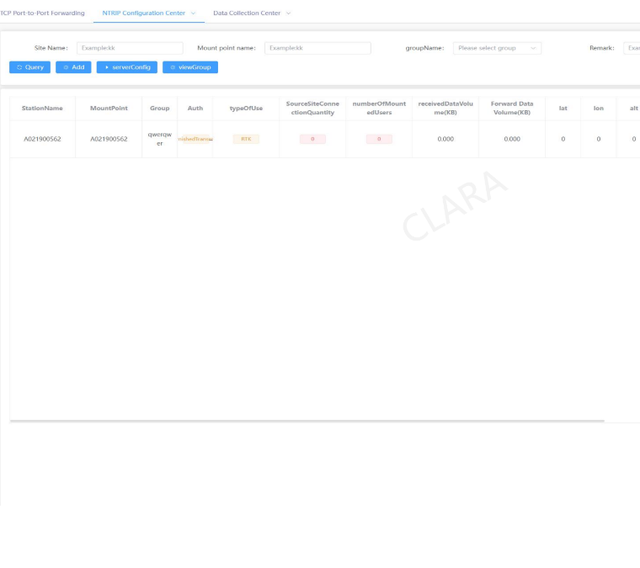This screenshot has height=568, width=640.
Task: Click the lat value 0
Action: click(x=563, y=139)
